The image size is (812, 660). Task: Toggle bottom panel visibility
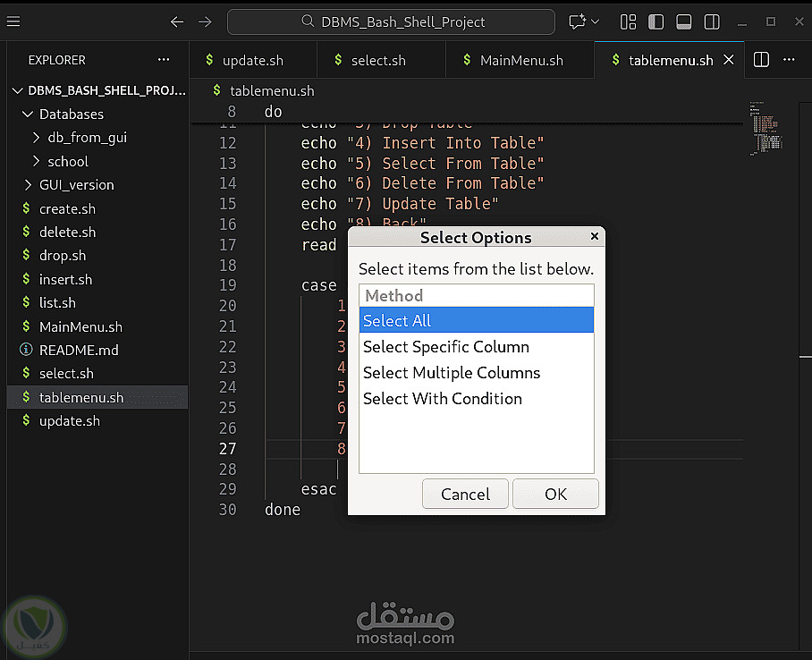coord(684,21)
